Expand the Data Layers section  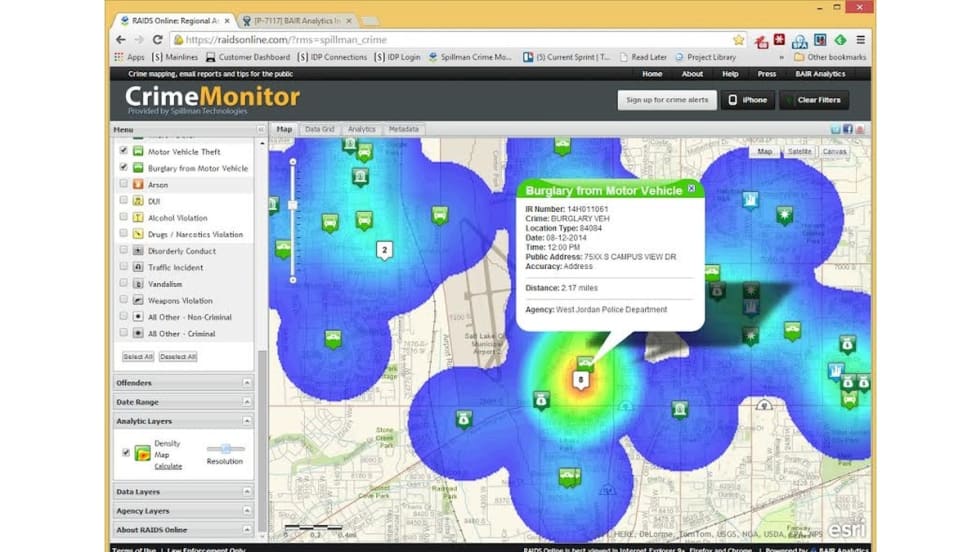coord(184,492)
